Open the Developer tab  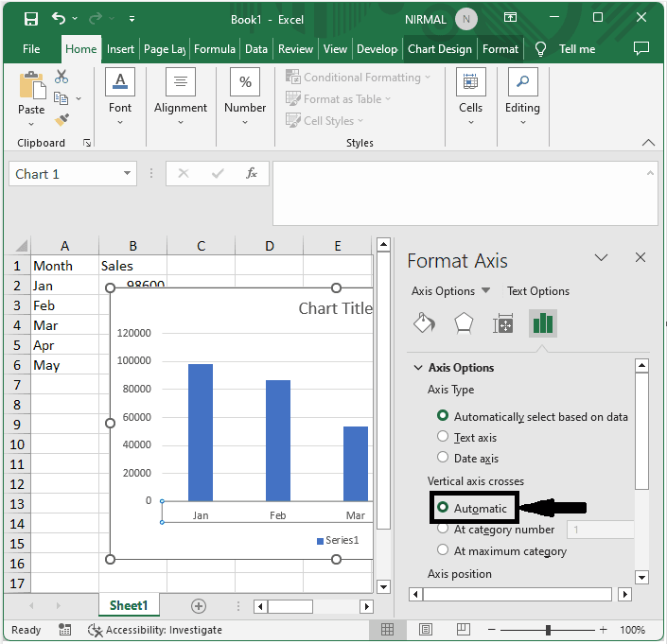tap(377, 49)
